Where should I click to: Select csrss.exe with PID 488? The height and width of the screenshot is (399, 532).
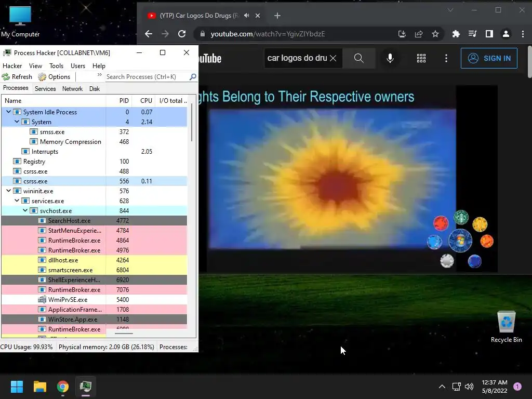[95, 171]
